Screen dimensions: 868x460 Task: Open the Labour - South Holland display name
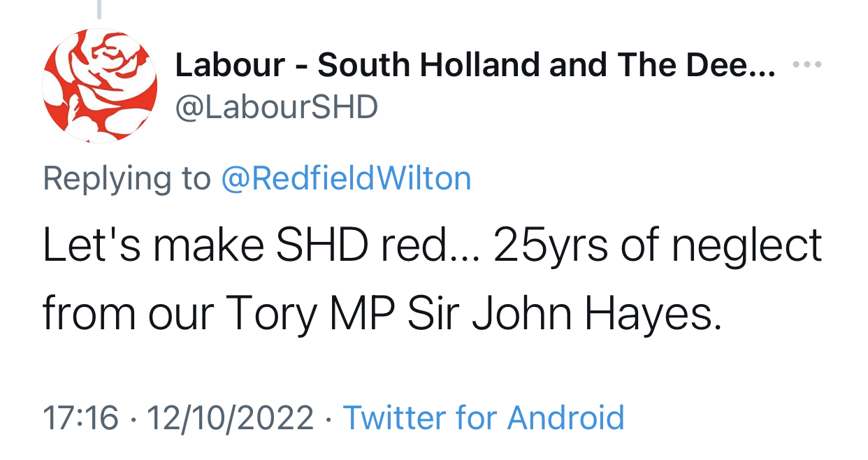coord(475,66)
